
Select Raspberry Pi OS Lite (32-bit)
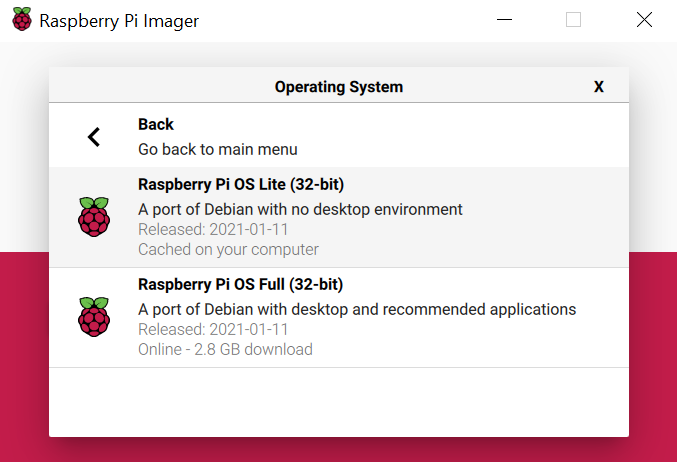pos(339,217)
